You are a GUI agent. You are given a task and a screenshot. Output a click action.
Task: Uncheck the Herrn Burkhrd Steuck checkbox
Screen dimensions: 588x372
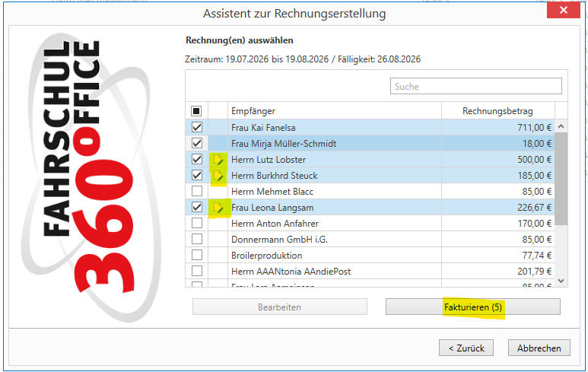[197, 175]
